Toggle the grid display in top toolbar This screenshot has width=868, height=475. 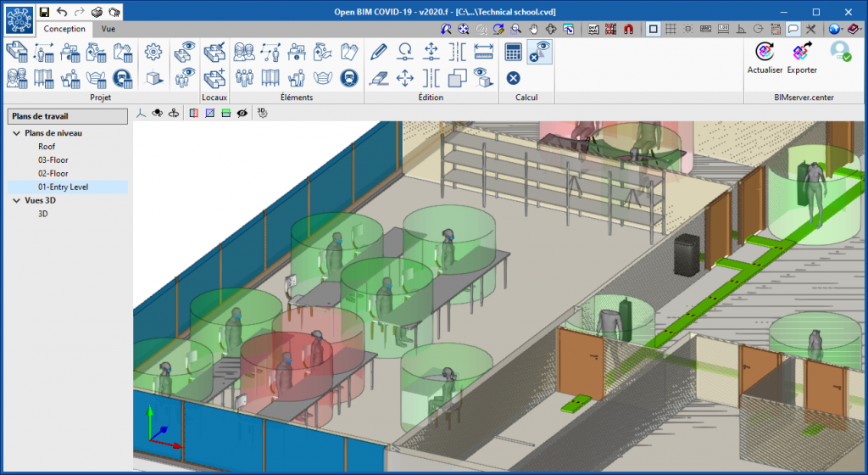point(670,28)
